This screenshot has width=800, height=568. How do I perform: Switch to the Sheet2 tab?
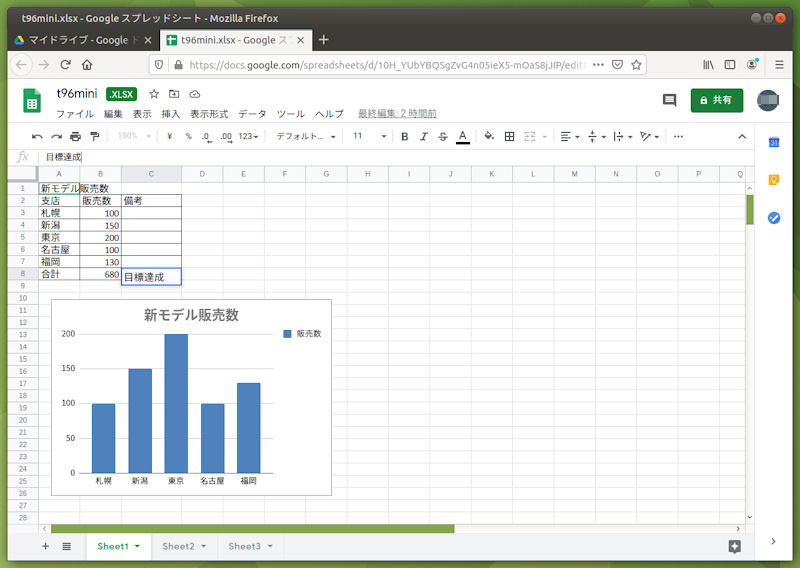click(178, 546)
